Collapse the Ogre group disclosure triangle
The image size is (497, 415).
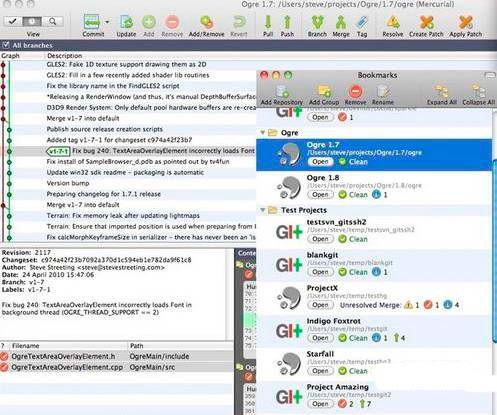pos(263,133)
